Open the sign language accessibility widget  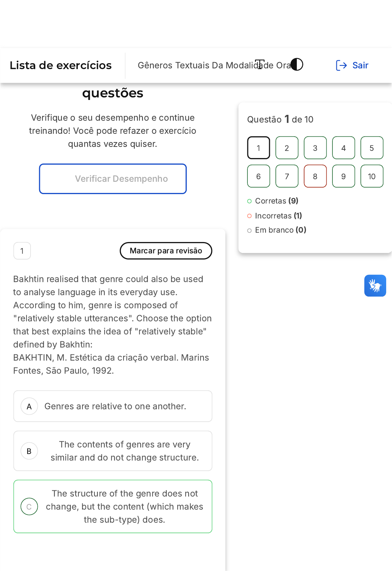click(375, 286)
